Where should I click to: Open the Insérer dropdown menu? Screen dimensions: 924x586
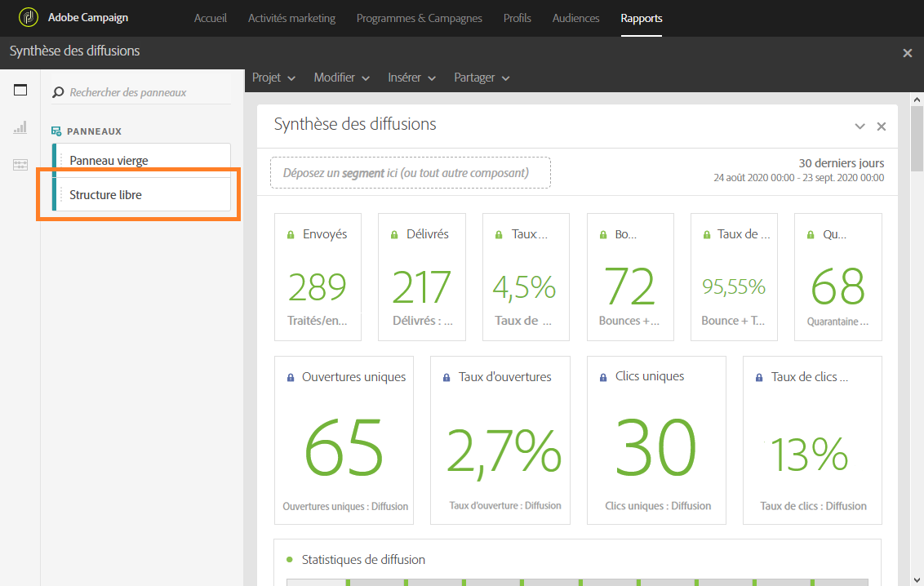pos(411,78)
